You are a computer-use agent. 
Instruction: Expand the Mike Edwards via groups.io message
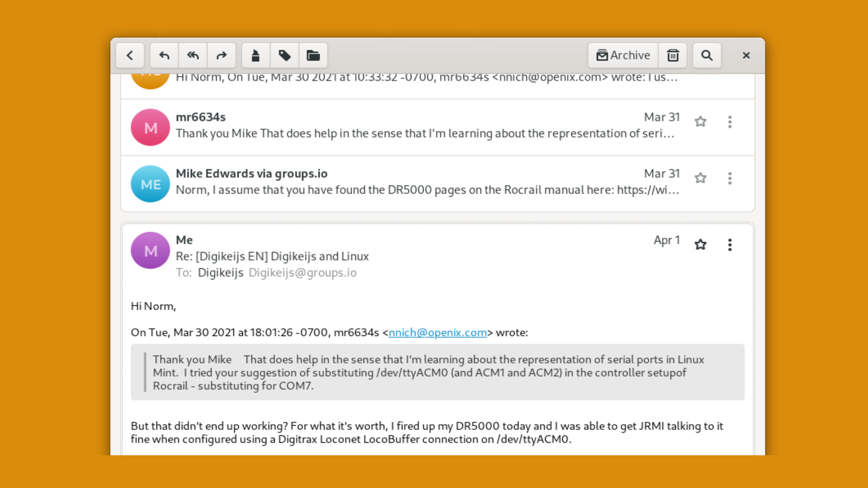(x=438, y=184)
